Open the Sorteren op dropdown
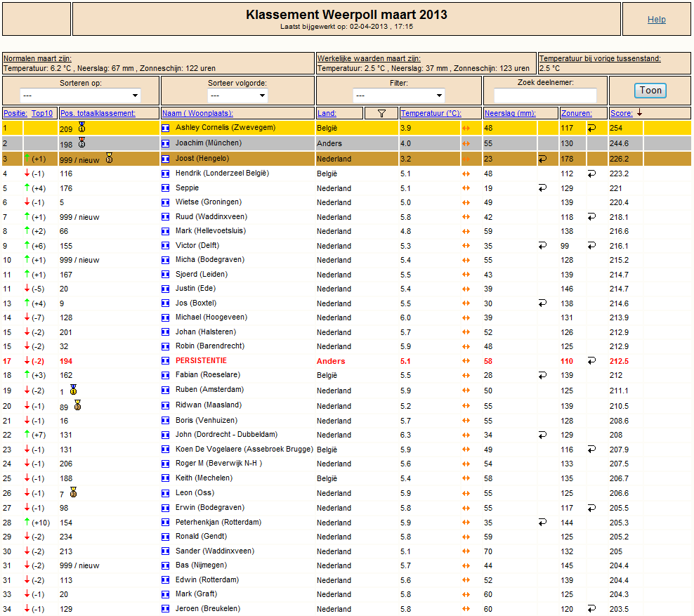Image resolution: width=694 pixels, height=616 pixels. tap(80, 95)
